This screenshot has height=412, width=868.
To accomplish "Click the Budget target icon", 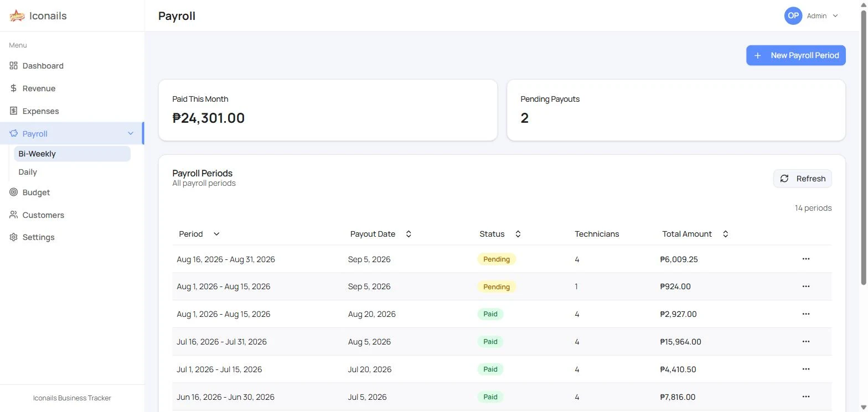I will point(14,192).
